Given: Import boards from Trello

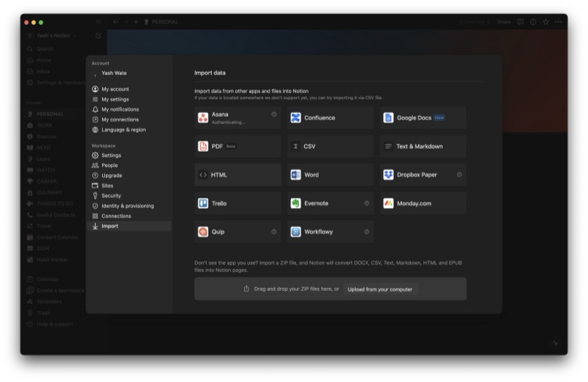Looking at the screenshot, I should [237, 203].
